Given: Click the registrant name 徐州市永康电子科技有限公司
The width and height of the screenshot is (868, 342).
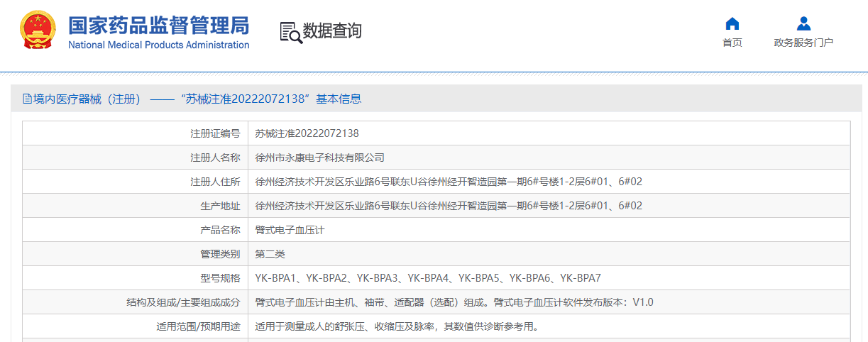Looking at the screenshot, I should [x=319, y=158].
